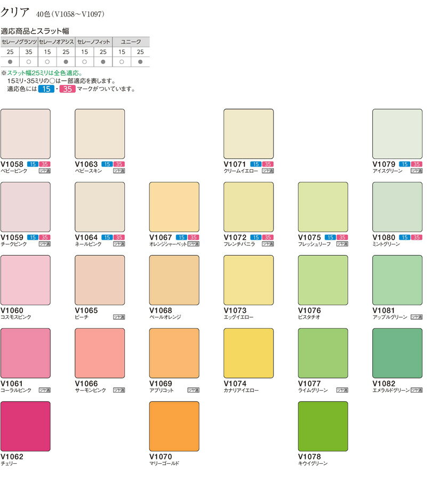
Task: Select the セレーノグランツ column header
Action: tap(19, 41)
